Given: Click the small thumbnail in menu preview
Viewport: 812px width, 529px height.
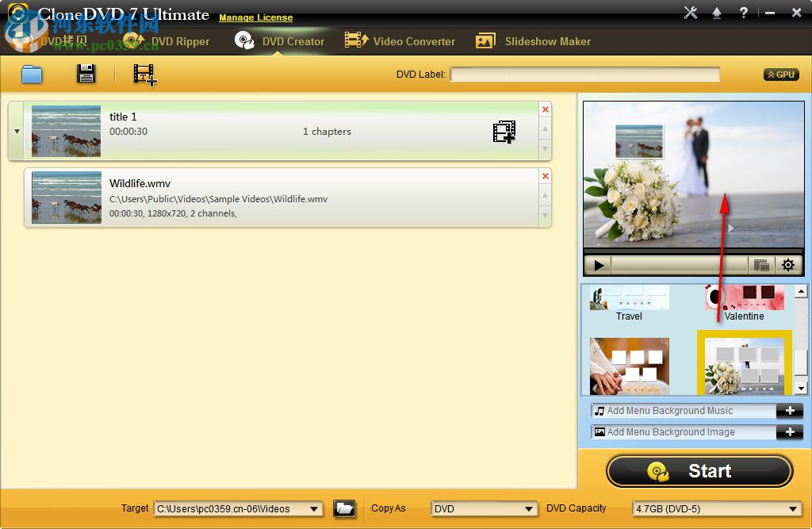Looking at the screenshot, I should click(639, 141).
